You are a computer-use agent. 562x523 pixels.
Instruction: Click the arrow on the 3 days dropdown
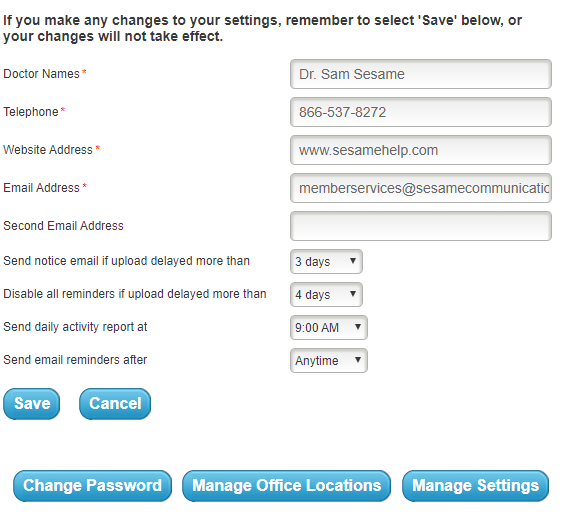[x=353, y=261]
